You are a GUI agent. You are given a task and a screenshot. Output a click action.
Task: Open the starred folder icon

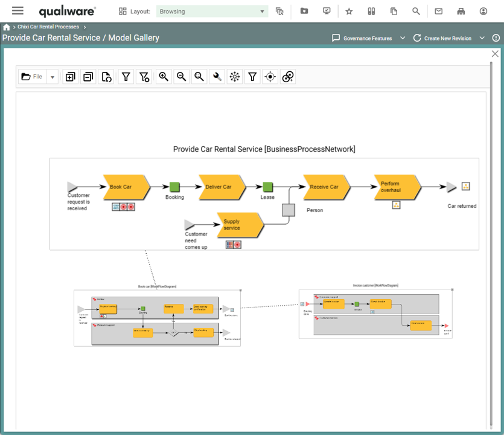pos(304,11)
